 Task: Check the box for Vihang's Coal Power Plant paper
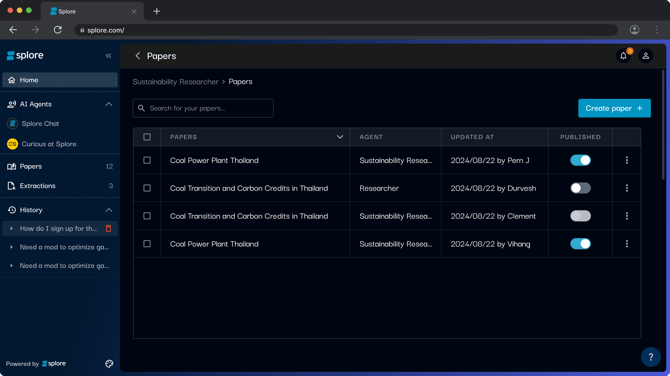pos(147,244)
